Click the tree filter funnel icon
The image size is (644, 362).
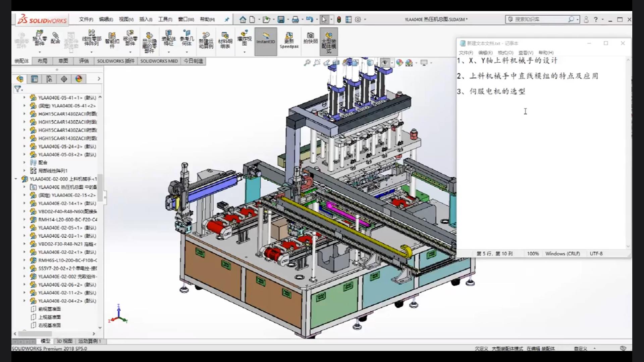[17, 89]
